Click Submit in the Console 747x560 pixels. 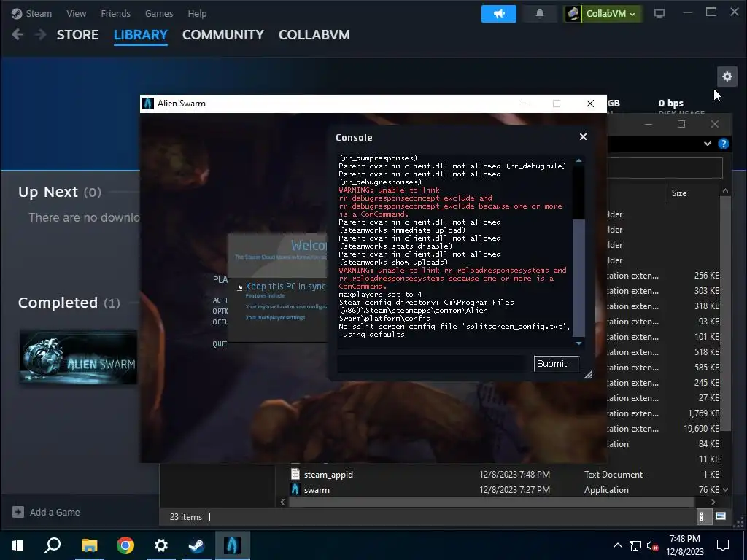coord(557,364)
